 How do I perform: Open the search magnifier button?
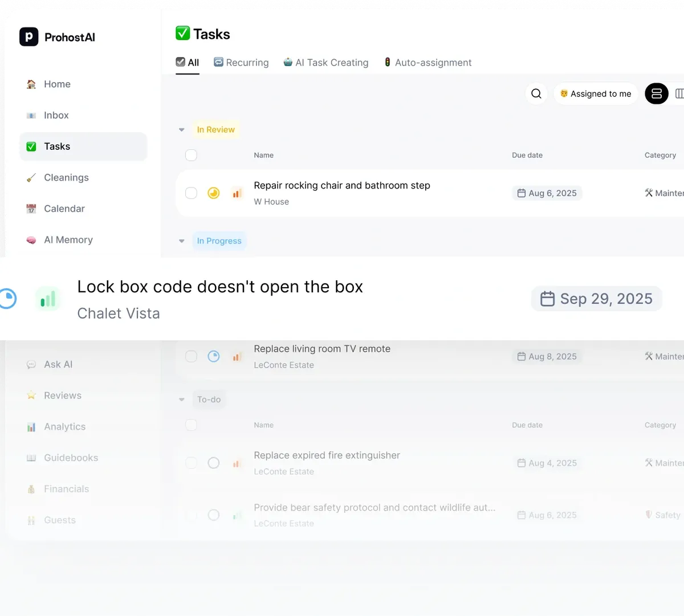[x=536, y=93]
